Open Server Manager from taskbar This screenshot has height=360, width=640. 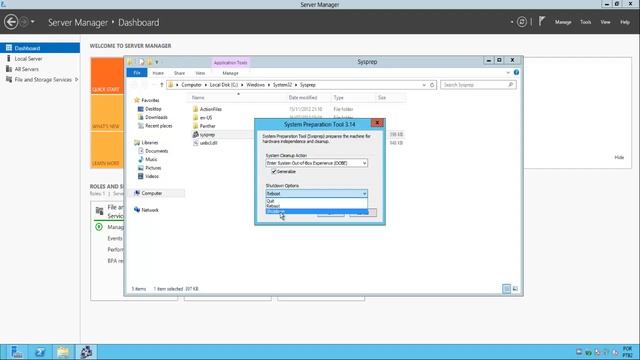(x=16, y=352)
